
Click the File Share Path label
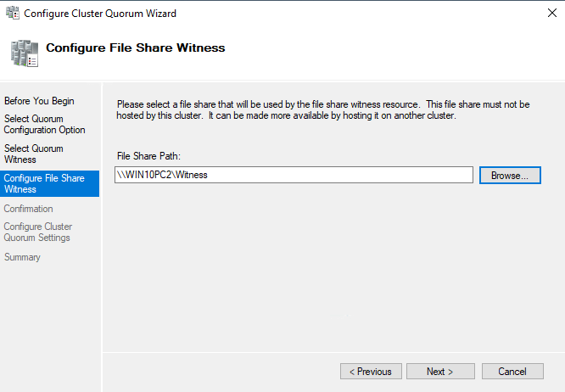coord(149,156)
